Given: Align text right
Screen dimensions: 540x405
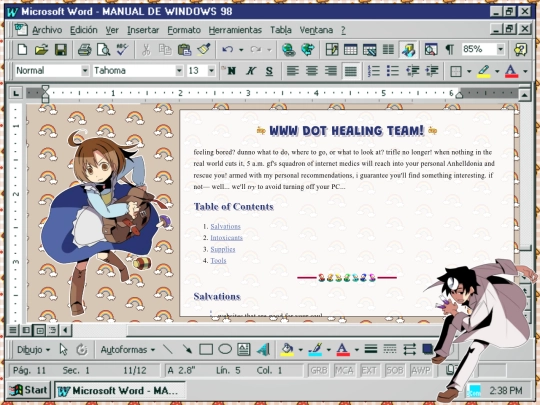Looking at the screenshot, I should [x=331, y=71].
